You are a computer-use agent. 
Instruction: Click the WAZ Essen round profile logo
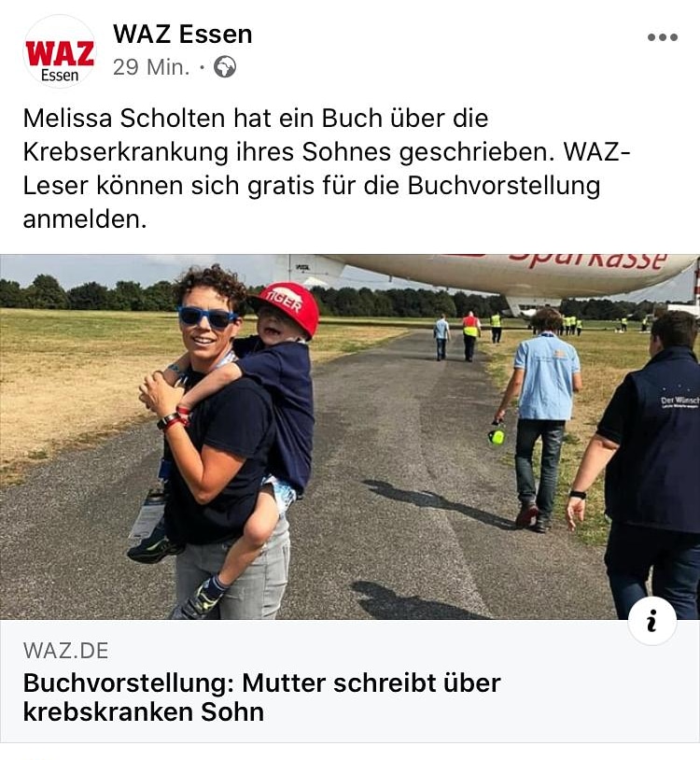[x=60, y=51]
